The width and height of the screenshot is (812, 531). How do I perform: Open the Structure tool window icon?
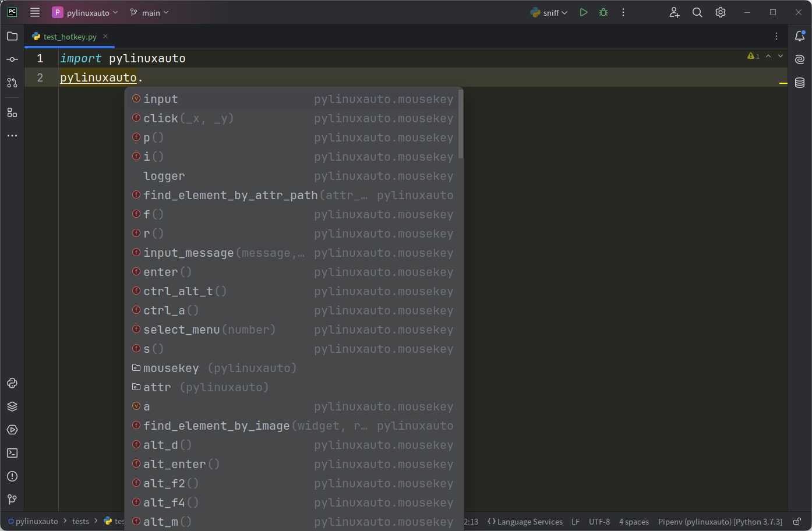pos(12,112)
